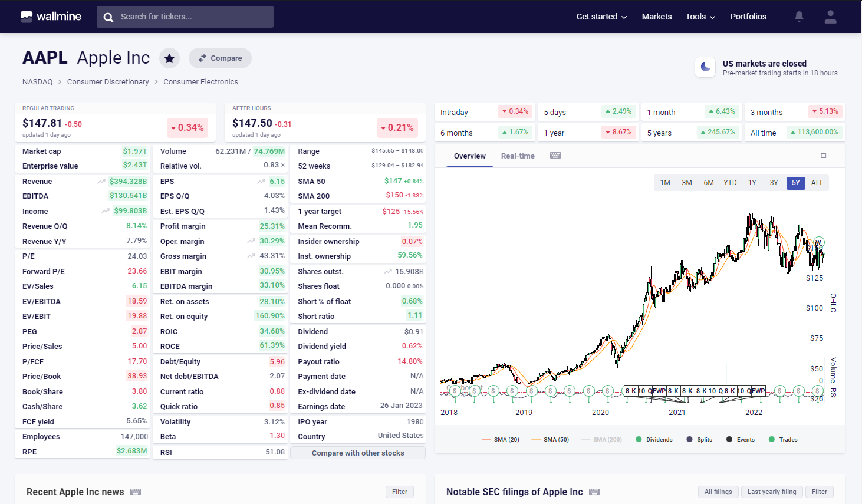Hide Dividends markers via chart legend
Image resolution: width=862 pixels, height=504 pixels.
654,440
